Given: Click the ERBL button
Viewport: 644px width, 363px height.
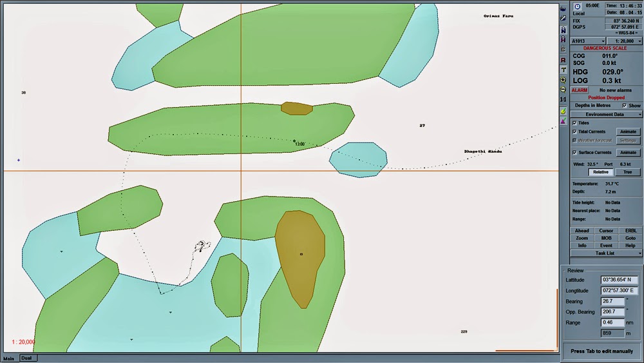Looking at the screenshot, I should (x=630, y=231).
